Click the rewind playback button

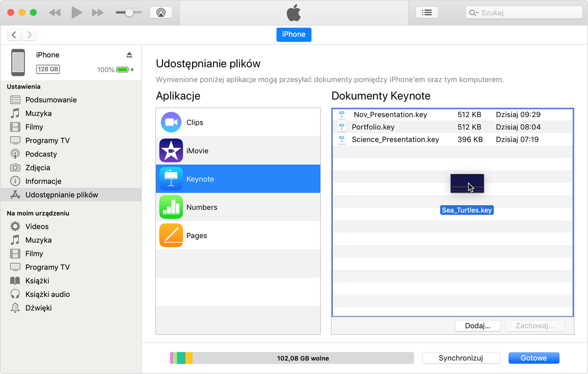click(55, 13)
